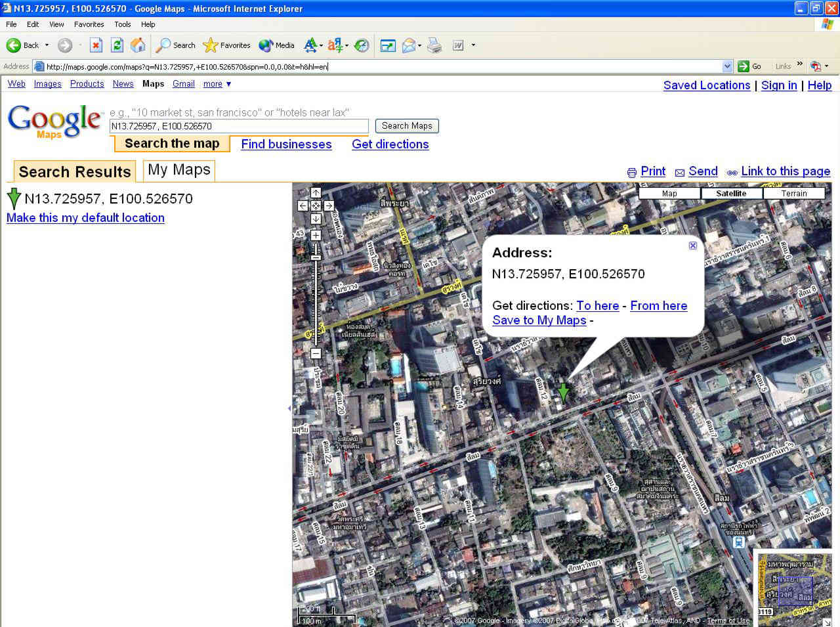Open the Favorites star toolbar button

(x=227, y=45)
